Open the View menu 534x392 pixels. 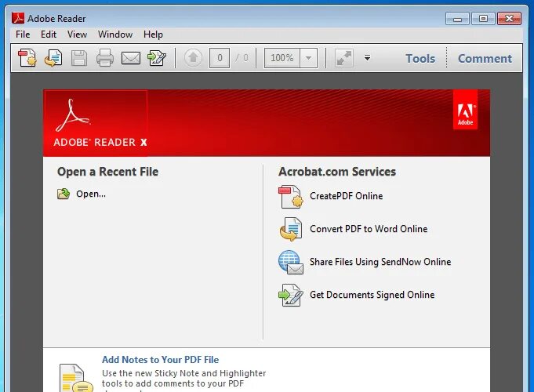click(x=77, y=34)
